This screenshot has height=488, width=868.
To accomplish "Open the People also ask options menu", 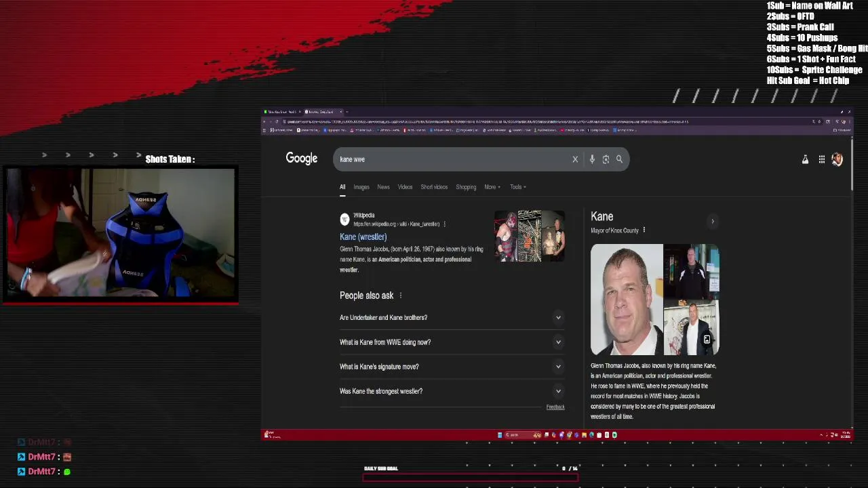I will click(x=400, y=296).
